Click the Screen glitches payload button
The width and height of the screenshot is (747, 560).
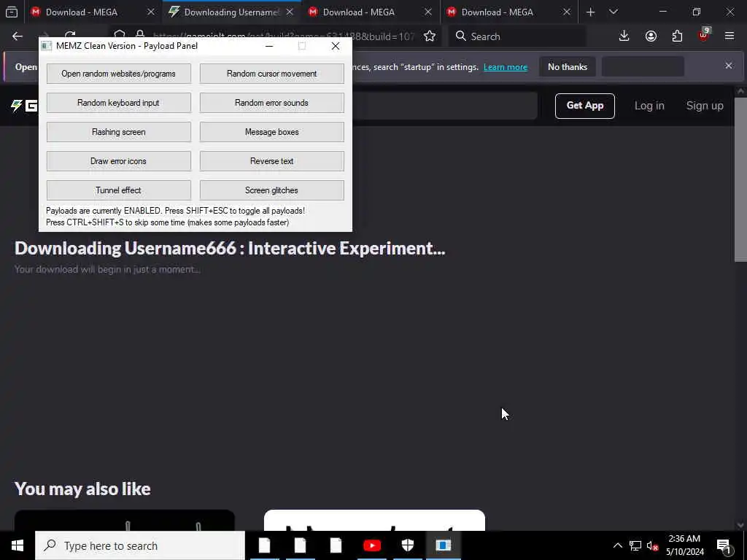[271, 190]
